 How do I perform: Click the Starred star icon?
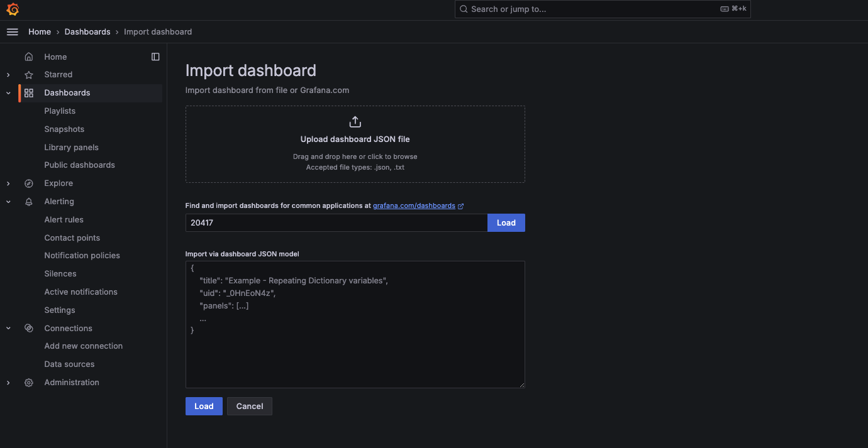28,74
